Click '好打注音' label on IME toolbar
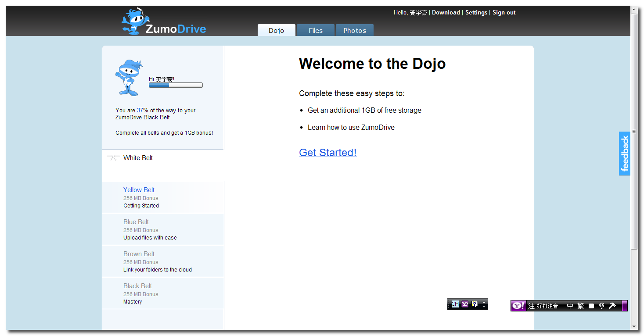Image resolution: width=644 pixels, height=336 pixels. point(547,306)
